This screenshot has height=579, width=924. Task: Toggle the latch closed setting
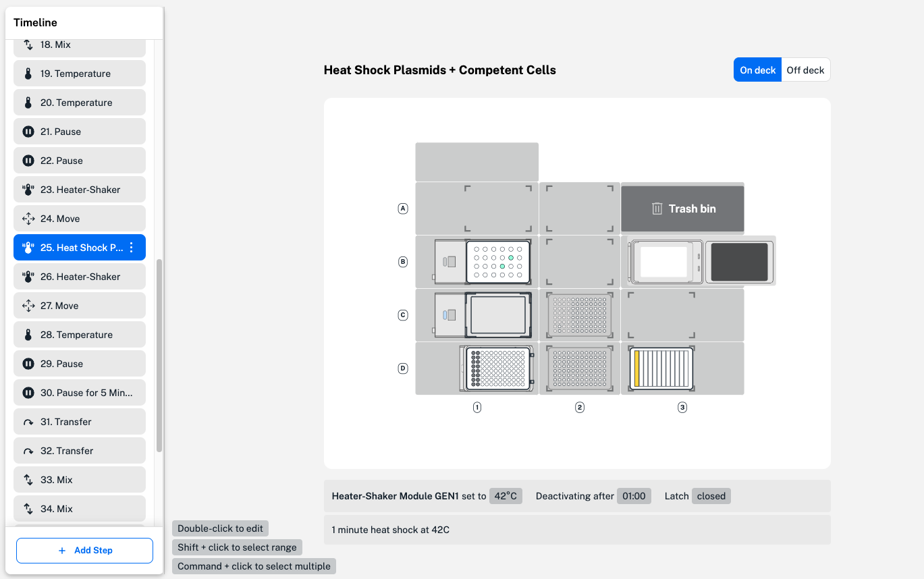click(x=711, y=495)
